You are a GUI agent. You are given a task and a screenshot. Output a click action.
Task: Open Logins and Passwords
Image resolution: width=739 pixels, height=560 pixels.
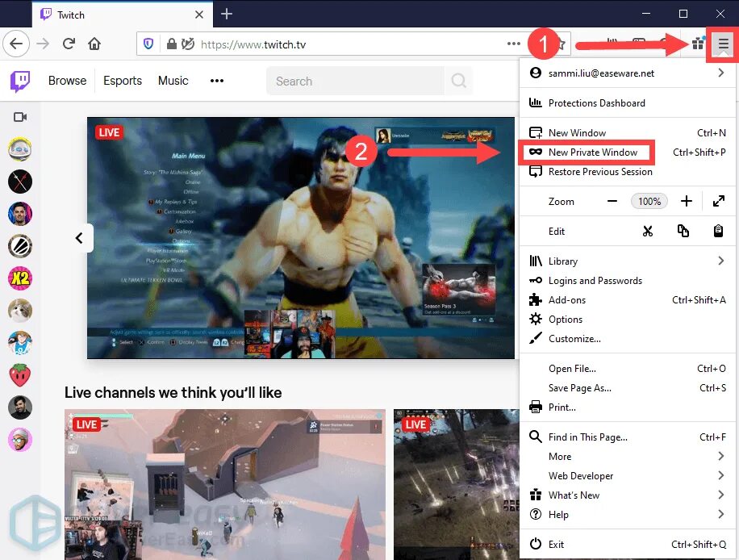628,281
